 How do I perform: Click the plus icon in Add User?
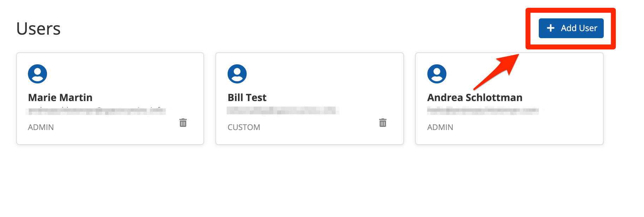(x=550, y=28)
